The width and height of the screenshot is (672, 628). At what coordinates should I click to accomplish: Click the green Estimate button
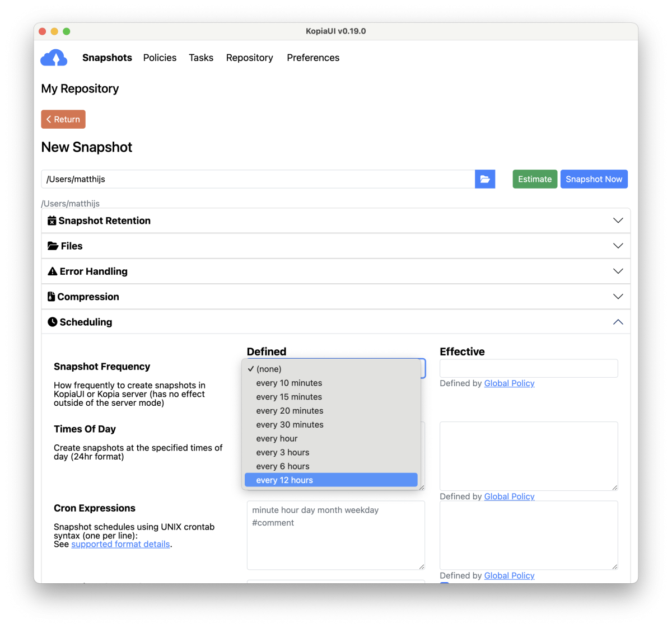535,179
